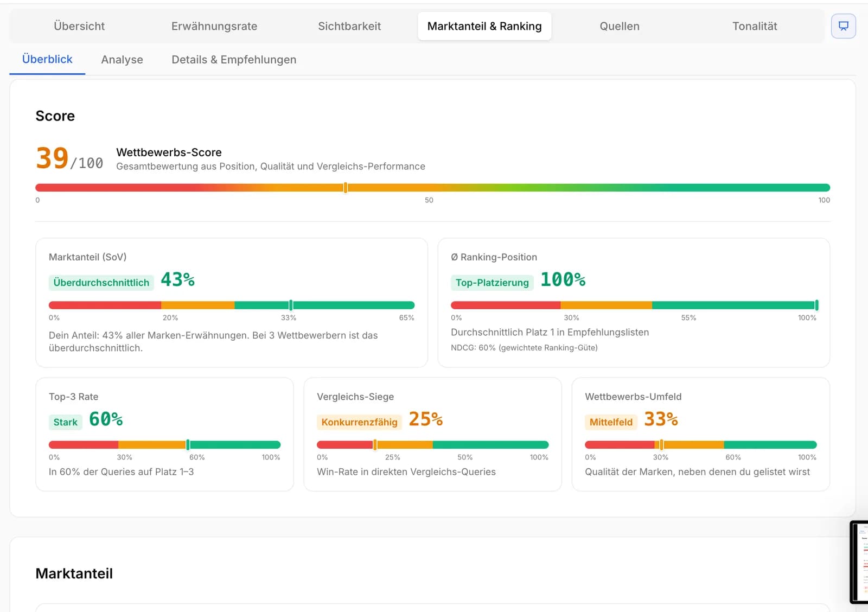Screen dimensions: 868x612
Task: Click the Top-3 Rate progress bar
Action: coord(164,445)
